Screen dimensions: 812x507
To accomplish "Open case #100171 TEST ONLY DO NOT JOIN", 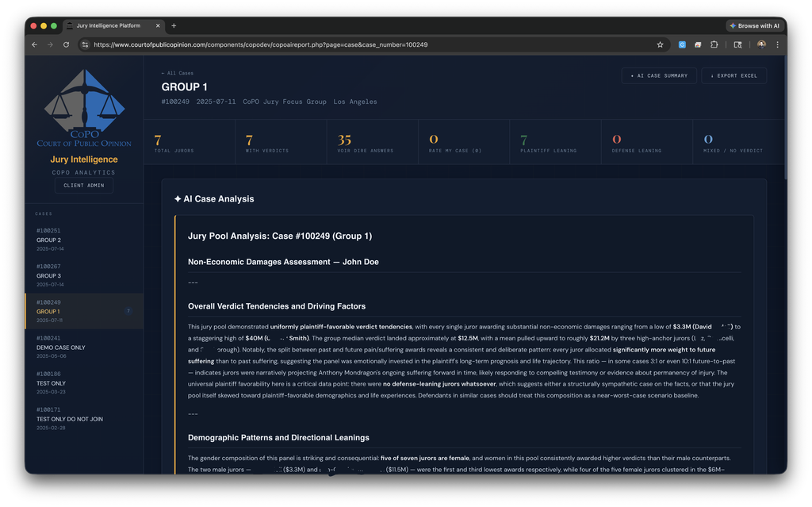I will pos(84,418).
